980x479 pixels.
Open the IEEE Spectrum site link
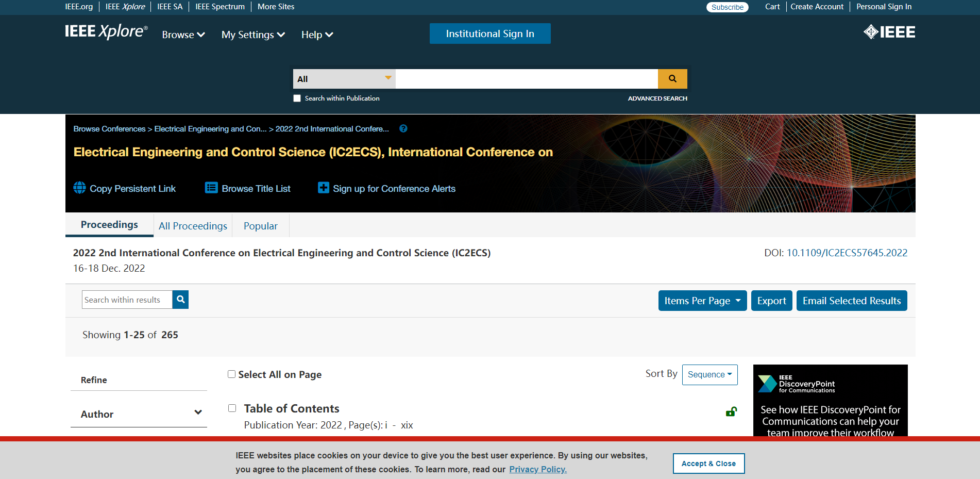point(220,7)
